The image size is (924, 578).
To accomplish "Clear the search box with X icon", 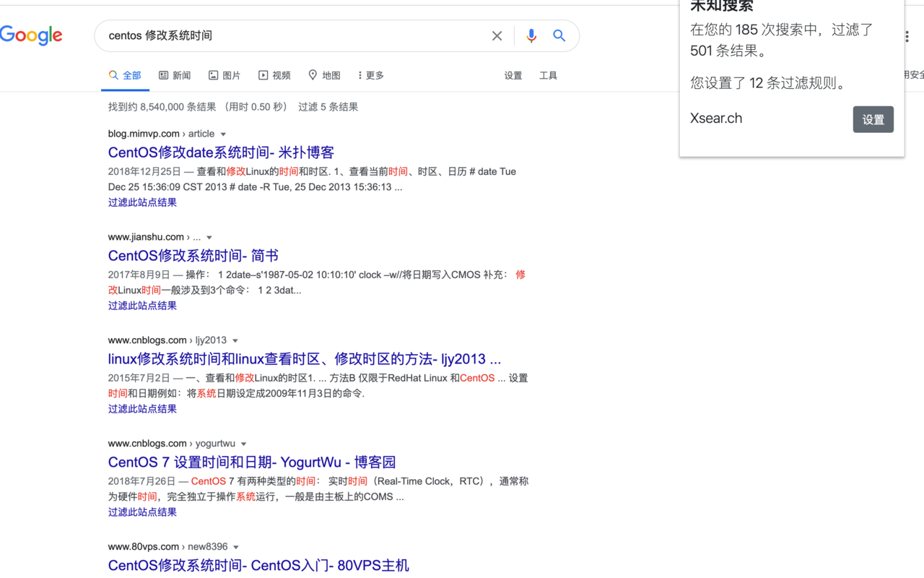I will click(x=497, y=35).
